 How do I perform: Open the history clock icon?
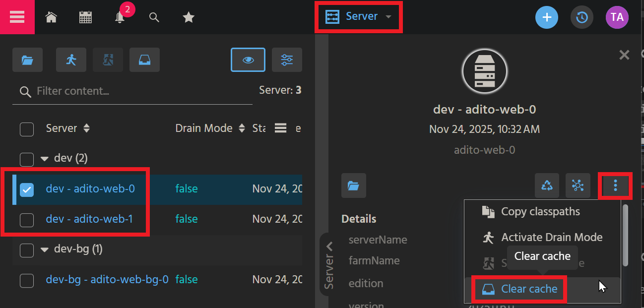[581, 17]
